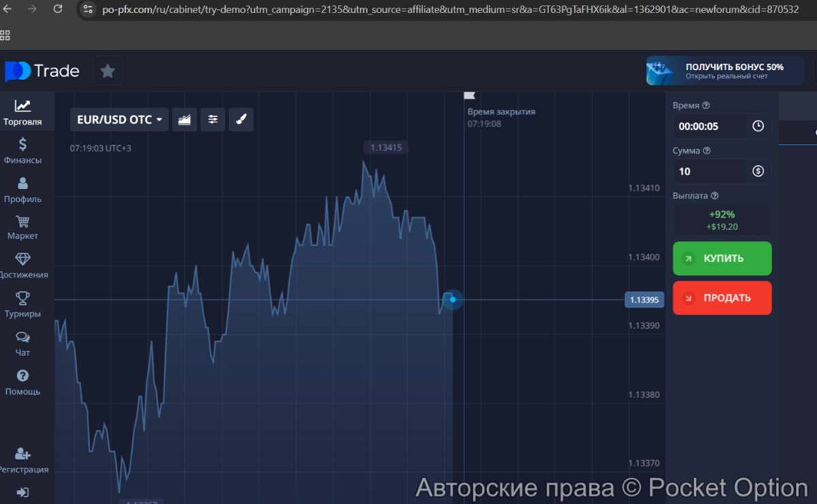Click the ПРОДАТЬ sell button
817x504 pixels.
722,298
